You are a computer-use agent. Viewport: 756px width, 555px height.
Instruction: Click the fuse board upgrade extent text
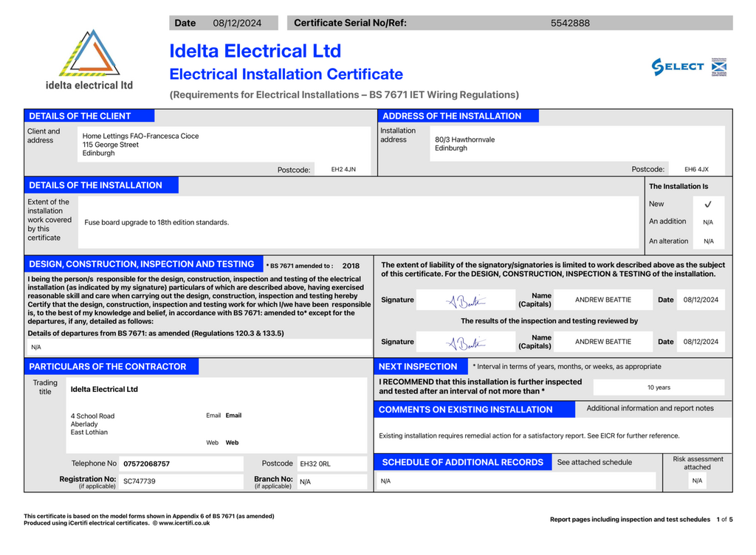coord(157,223)
